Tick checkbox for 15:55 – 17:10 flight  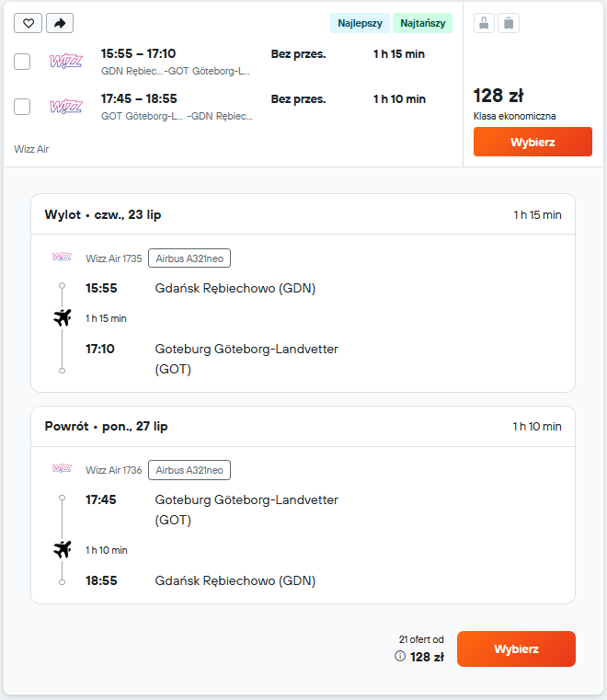[22, 62]
